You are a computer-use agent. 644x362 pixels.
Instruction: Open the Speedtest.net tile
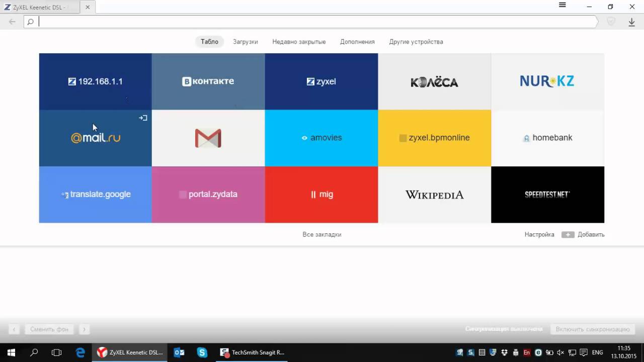point(547,195)
